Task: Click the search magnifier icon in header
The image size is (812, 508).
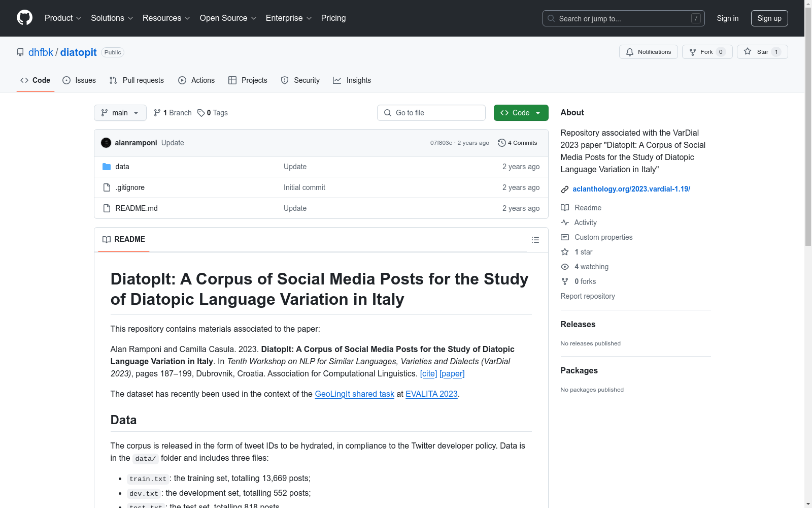Action: click(551, 18)
